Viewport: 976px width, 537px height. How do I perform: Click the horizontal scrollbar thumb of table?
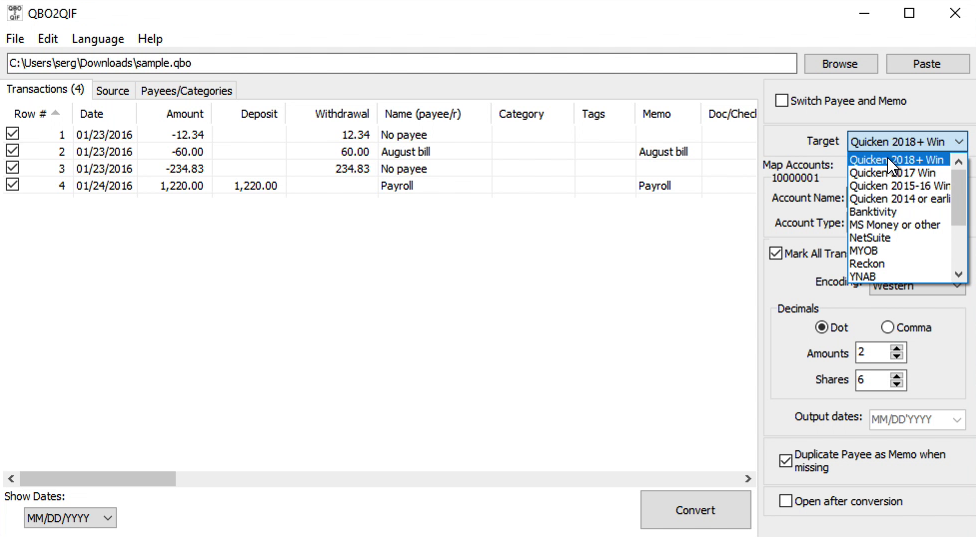(98, 479)
